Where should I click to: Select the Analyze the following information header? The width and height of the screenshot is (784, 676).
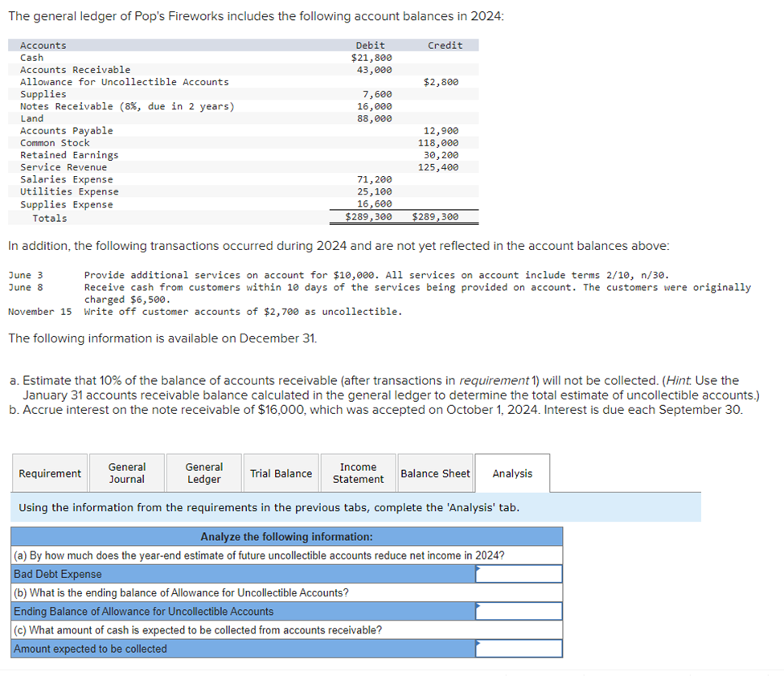[286, 536]
